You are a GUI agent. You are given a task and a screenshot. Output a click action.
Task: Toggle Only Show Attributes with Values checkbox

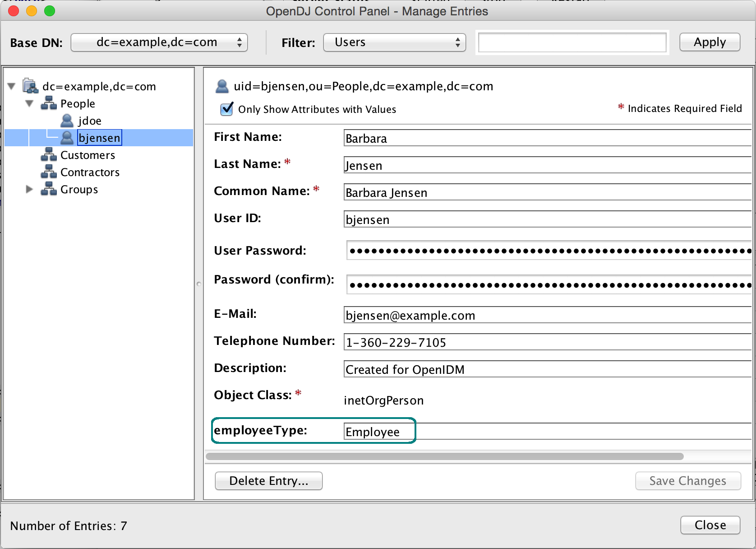point(226,109)
